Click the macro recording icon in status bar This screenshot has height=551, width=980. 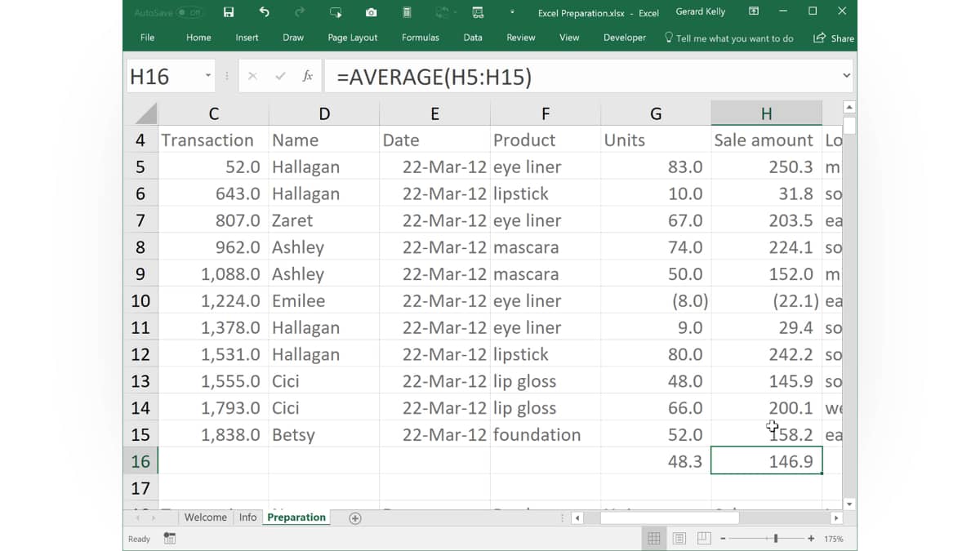point(170,539)
